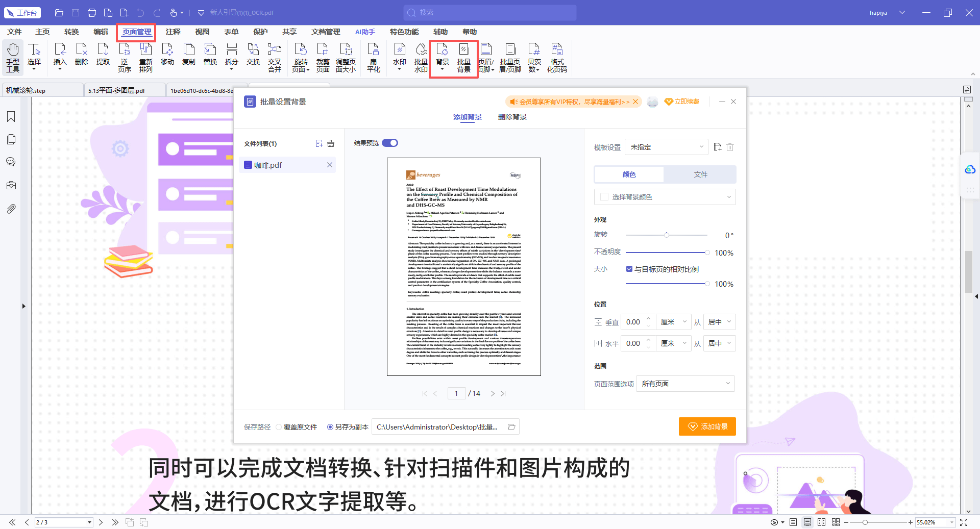This screenshot has height=529, width=980.
Task: Open the 注释 ribbon tab
Action: coord(173,32)
